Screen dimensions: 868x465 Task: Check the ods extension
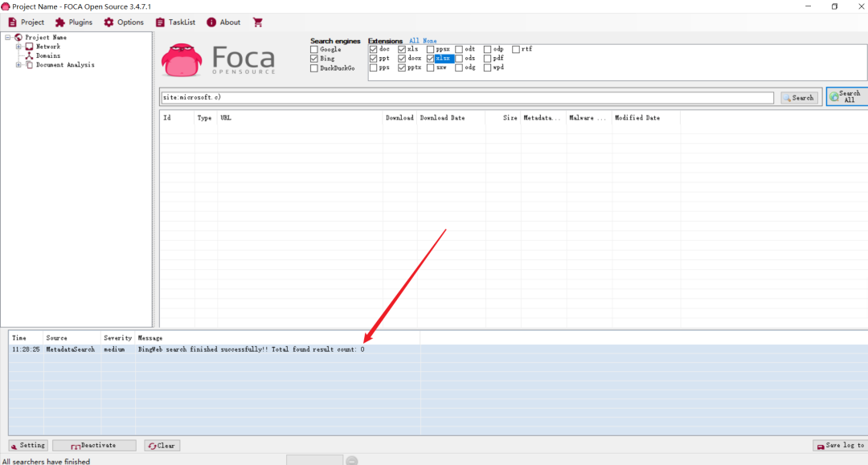[459, 59]
